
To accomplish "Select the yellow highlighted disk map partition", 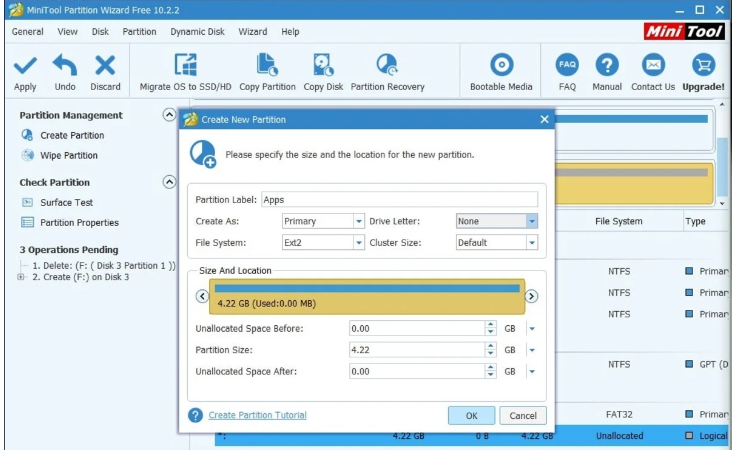I will coord(634,183).
